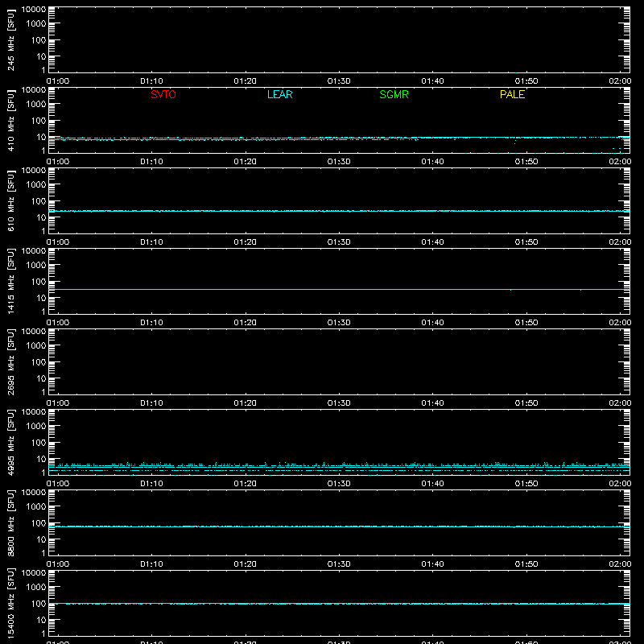Select the 245 MHz [SFU] axis label
Viewport: 644px width, 644px height.
[10, 39]
